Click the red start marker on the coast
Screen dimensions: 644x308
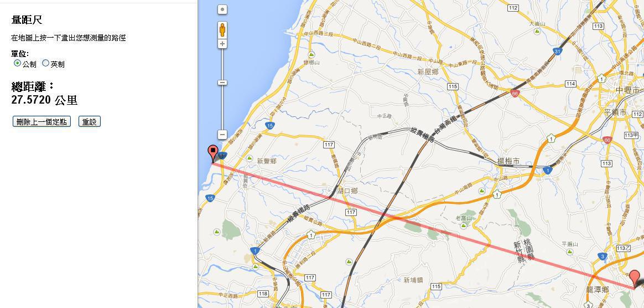(212, 154)
